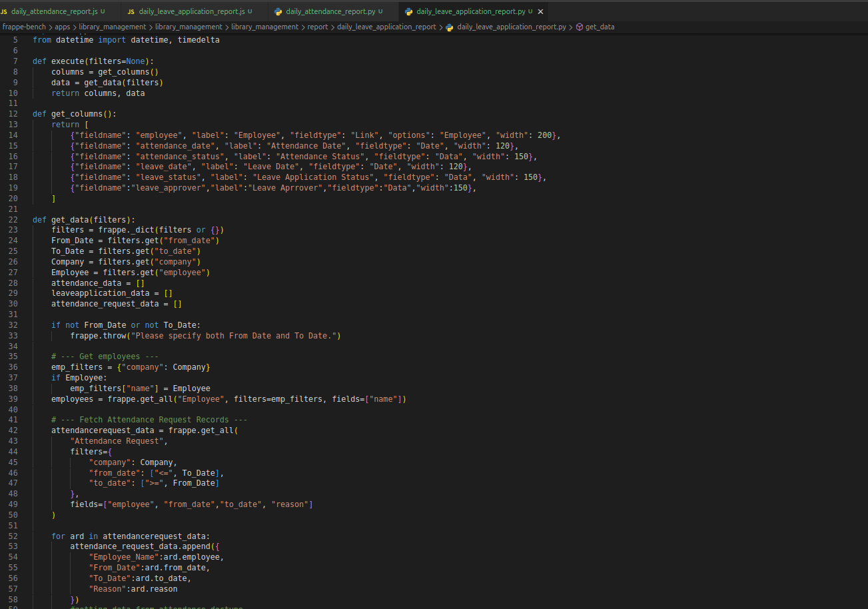Open the frappe-bench breadcrumb dropdown
The width and height of the screenshot is (868, 609).
pyautogui.click(x=23, y=27)
